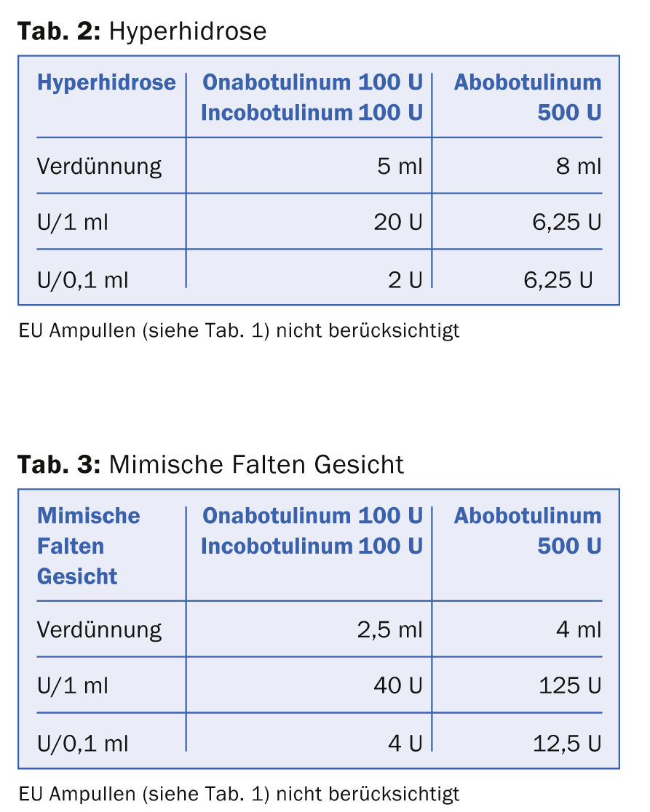
Task: Click the "20 U" value cell
Action: (398, 222)
